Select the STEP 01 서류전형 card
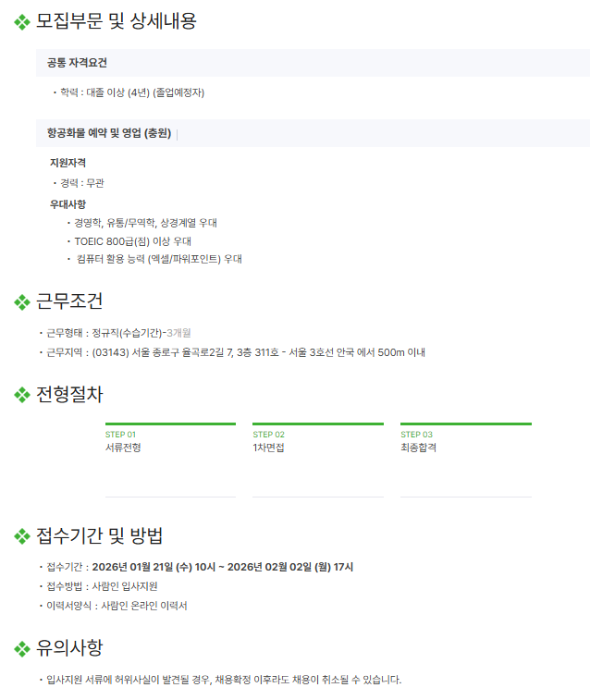Screen dimensions: 590x700 (170, 460)
